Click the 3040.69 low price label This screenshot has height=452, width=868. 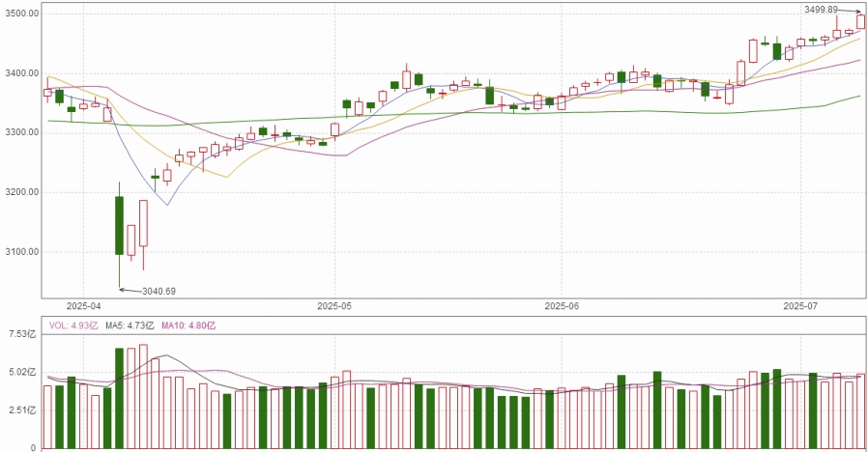(160, 291)
